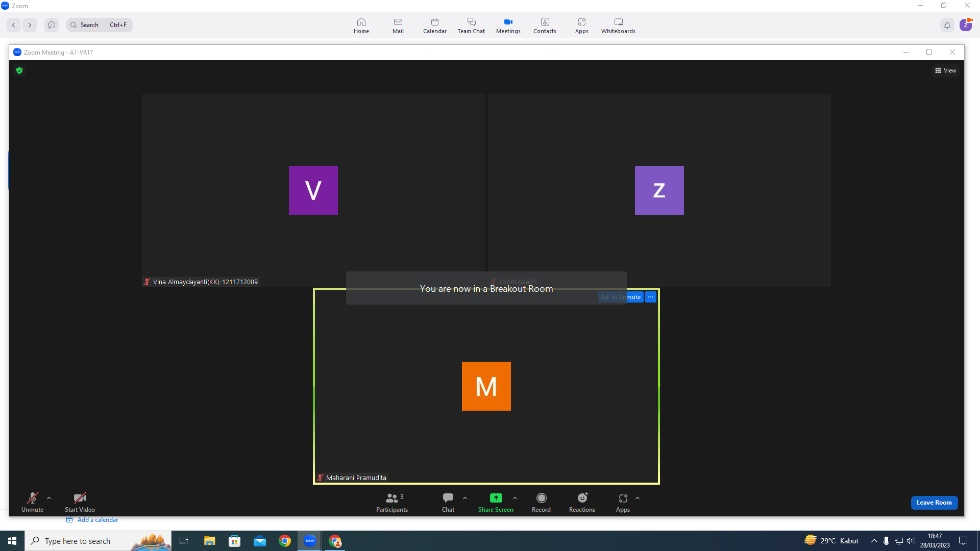Click the Windows taskbar search box
This screenshot has width=980, height=551.
point(98,541)
